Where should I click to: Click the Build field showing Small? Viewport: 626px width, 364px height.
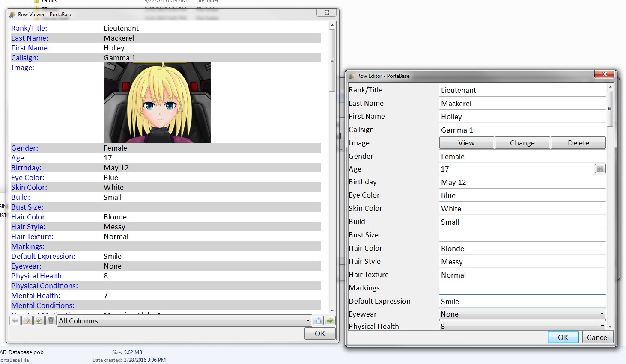click(522, 222)
